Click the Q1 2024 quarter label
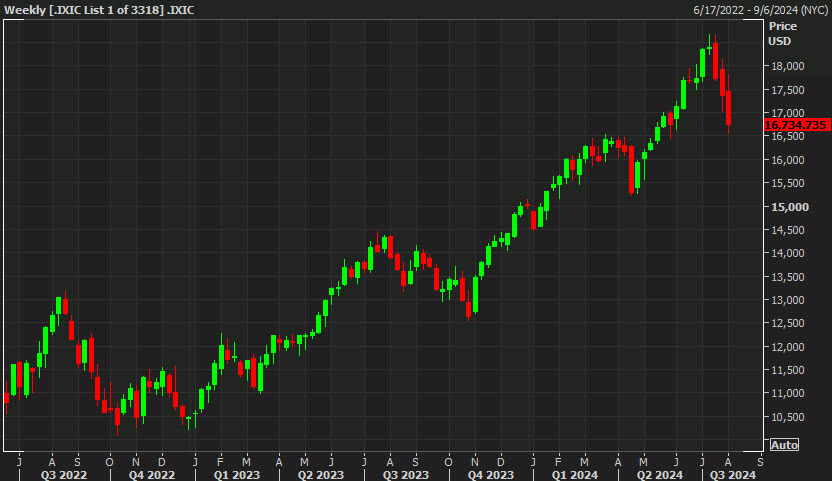This screenshot has height=481, width=832. 575,475
